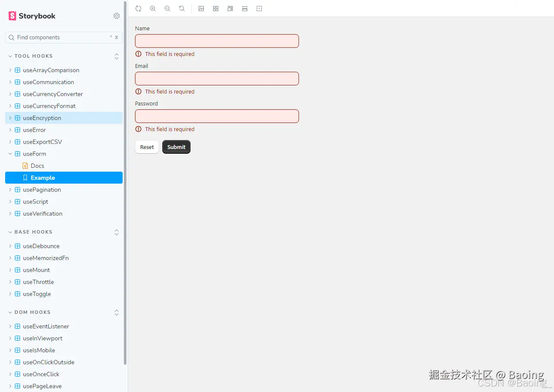Open the background change icon
The height and width of the screenshot is (392, 554).
[x=201, y=8]
